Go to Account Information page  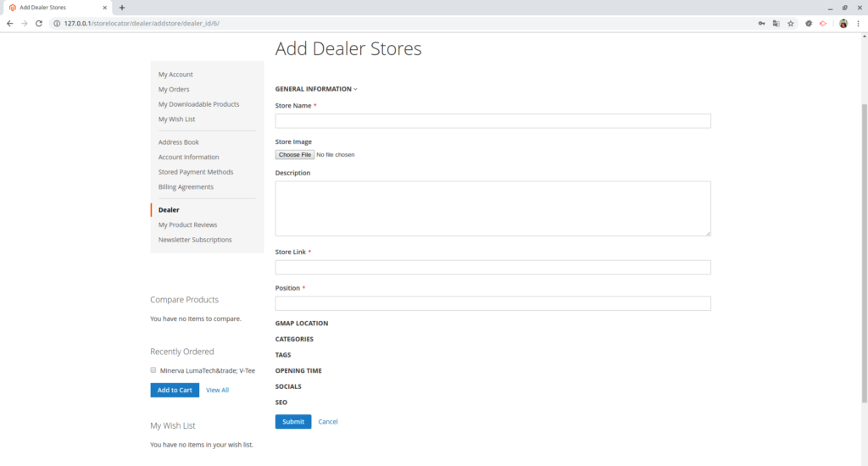click(x=188, y=158)
